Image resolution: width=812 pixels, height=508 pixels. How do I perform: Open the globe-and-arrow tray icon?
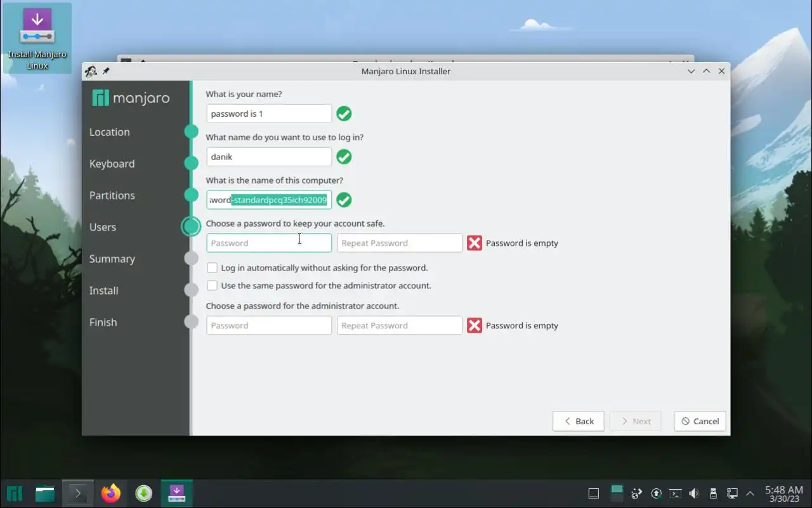coord(638,493)
